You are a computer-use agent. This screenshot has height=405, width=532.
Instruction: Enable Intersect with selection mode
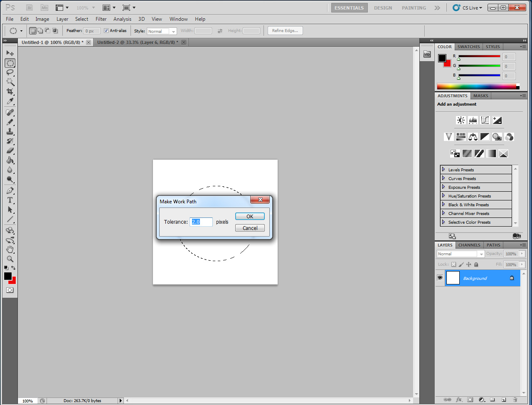(x=55, y=31)
